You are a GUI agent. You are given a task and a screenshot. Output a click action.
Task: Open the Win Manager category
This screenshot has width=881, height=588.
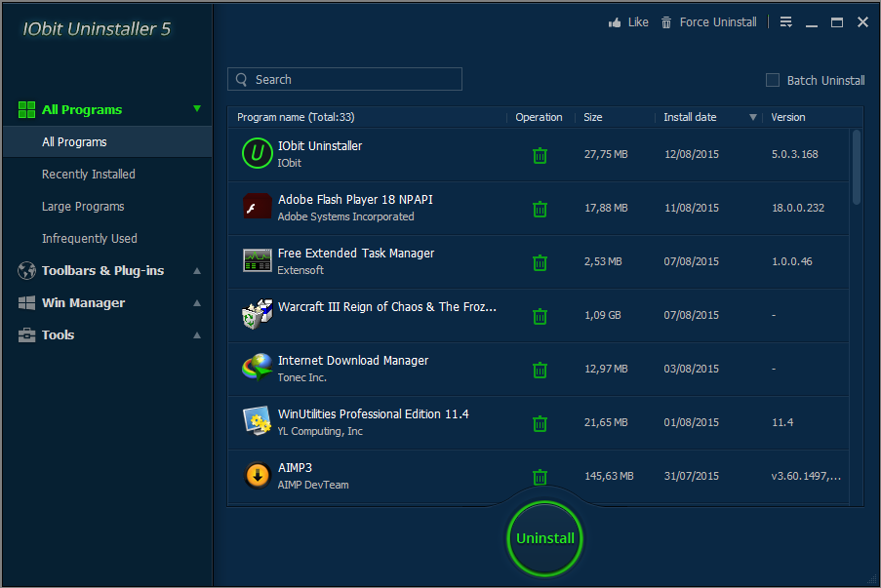83,302
